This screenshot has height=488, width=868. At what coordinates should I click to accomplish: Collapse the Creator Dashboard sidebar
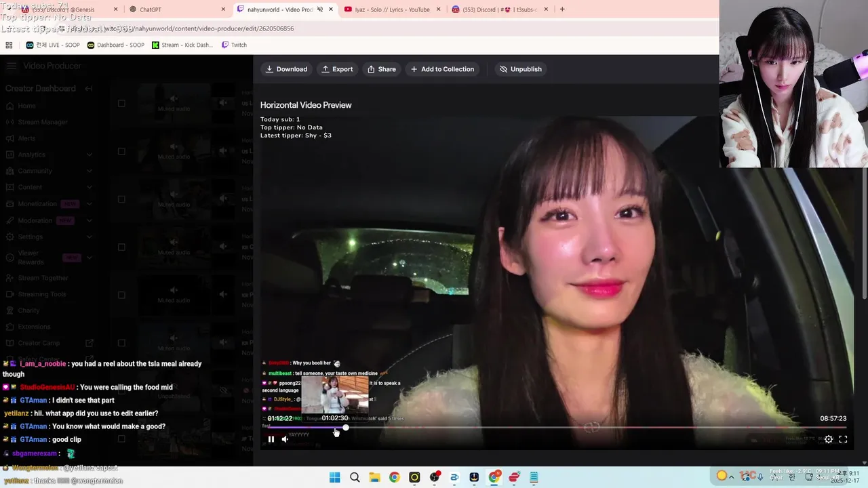88,89
